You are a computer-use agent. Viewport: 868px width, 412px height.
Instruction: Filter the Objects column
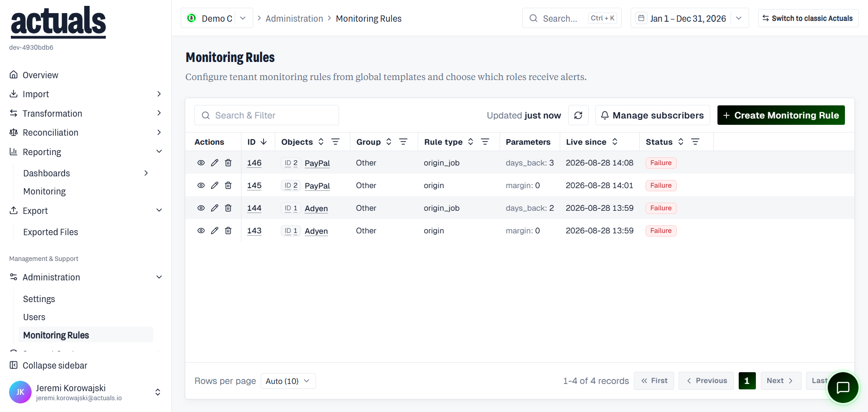pyautogui.click(x=335, y=142)
